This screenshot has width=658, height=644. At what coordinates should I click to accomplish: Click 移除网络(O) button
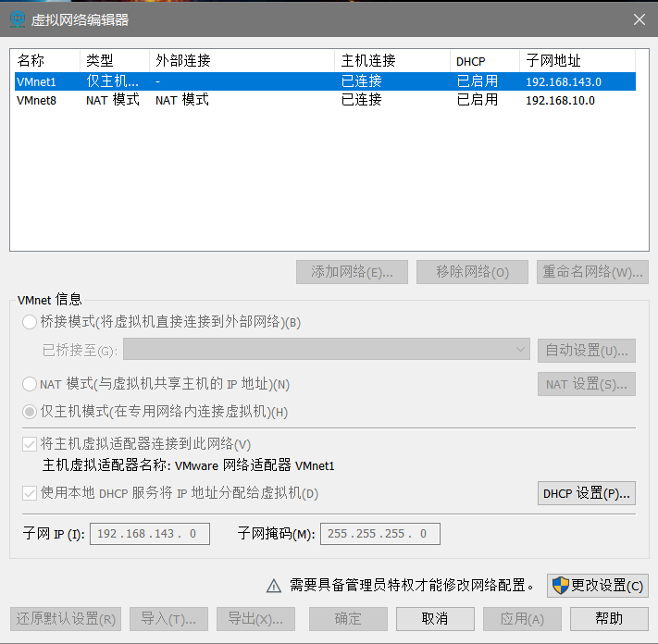coord(472,272)
